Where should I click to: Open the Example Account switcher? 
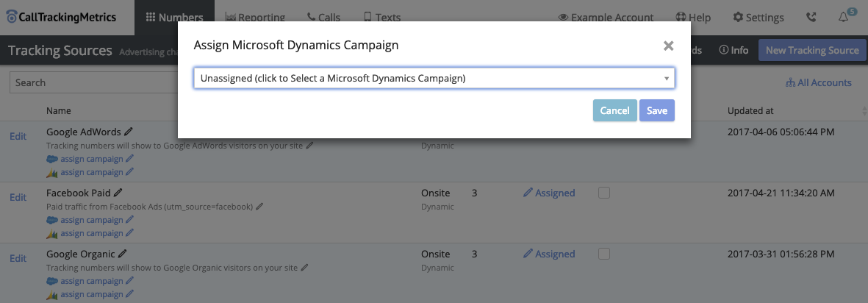tap(606, 18)
